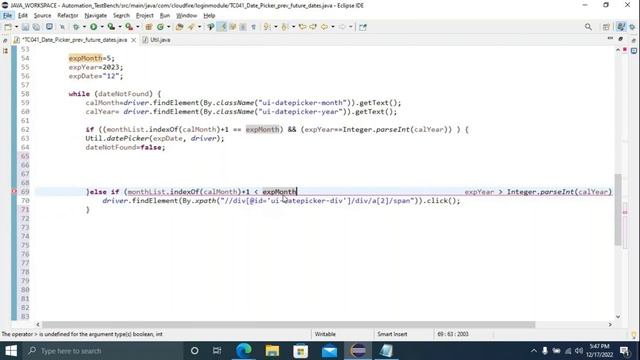Click the Back navigation arrow icon
This screenshot has height=360, width=640.
tap(324, 27)
